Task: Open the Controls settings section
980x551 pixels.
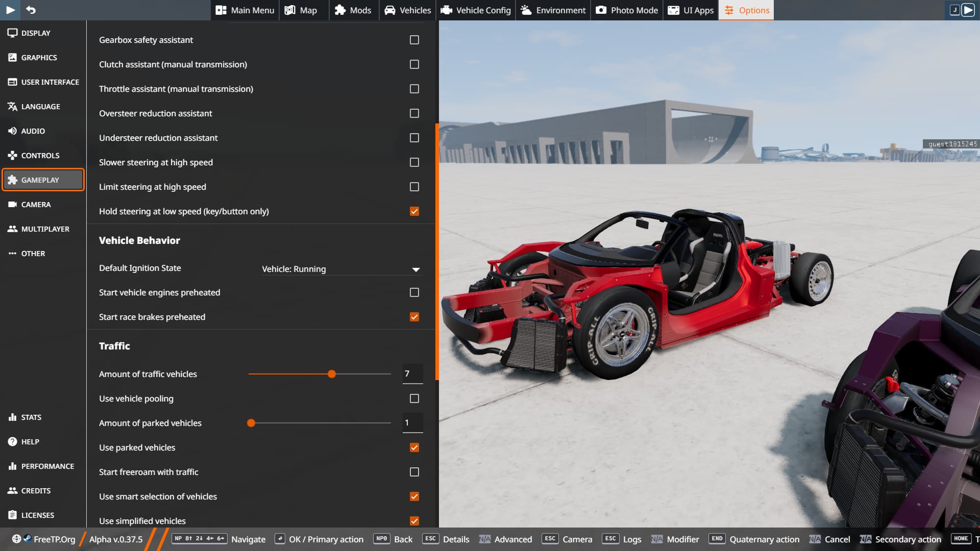Action: click(x=40, y=156)
